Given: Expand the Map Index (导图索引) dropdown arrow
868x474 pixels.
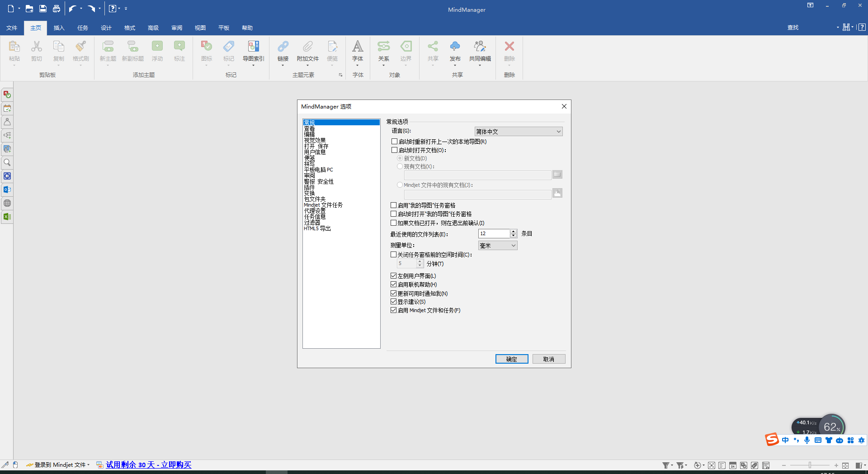Looking at the screenshot, I should click(254, 66).
